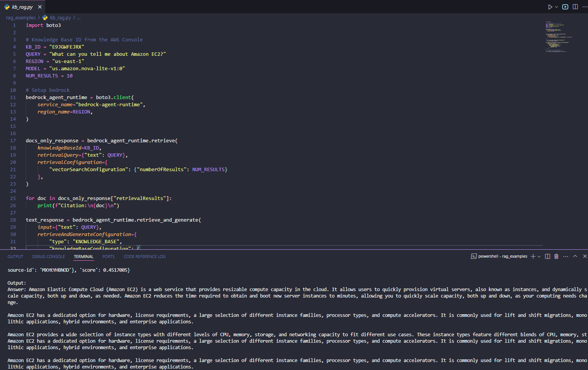Click line number 17 in the gutter
This screenshot has height=370, width=588.
coord(13,140)
